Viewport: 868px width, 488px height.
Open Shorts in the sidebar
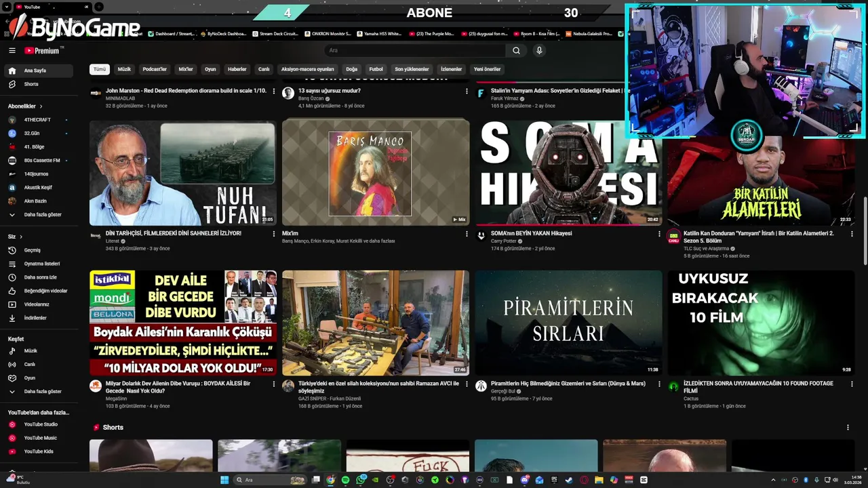coord(39,84)
